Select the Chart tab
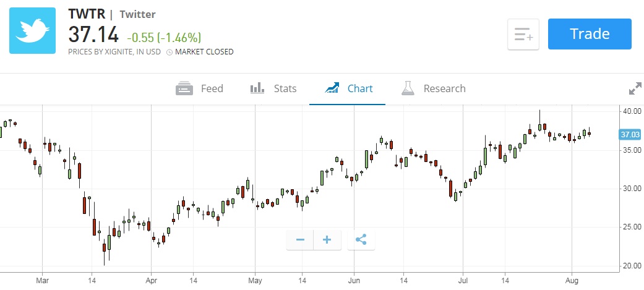Screen dimensions: 644x290 click(359, 88)
